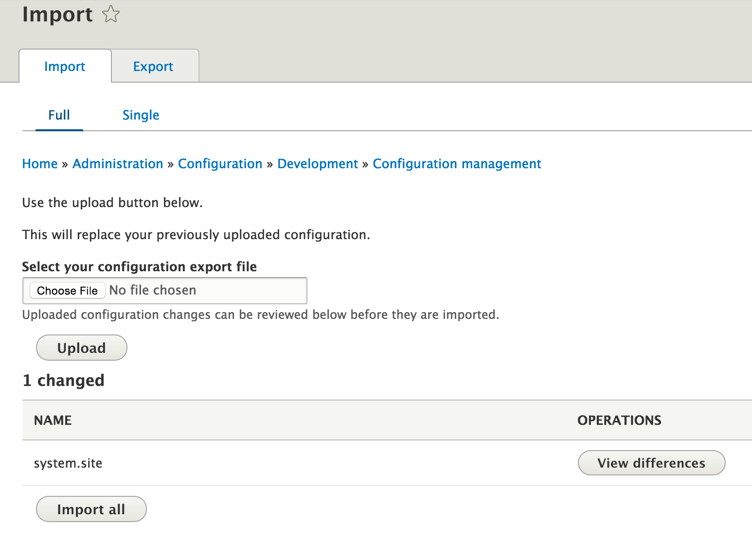Select the Full import tab
This screenshot has width=752, height=560.
coord(59,115)
